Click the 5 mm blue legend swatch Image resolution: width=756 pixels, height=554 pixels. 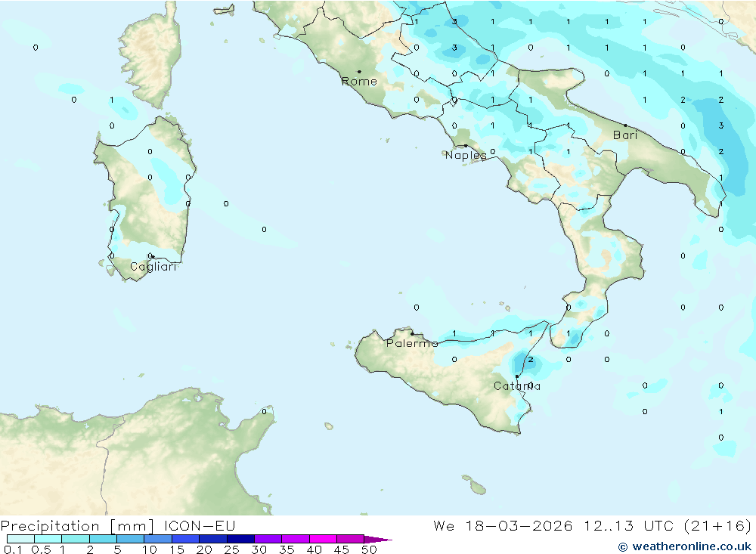click(131, 539)
